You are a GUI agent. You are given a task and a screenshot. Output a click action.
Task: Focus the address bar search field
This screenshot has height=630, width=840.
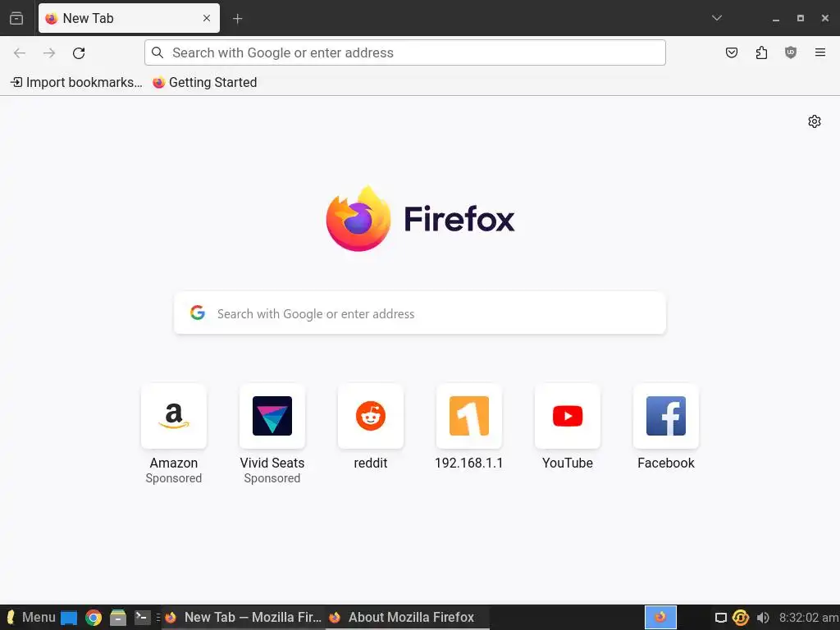click(x=405, y=52)
